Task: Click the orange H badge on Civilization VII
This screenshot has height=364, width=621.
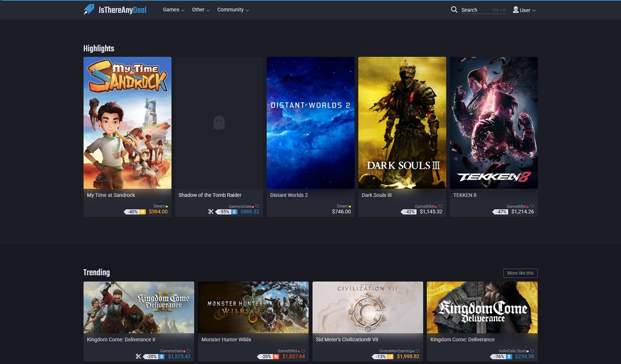Action: [x=391, y=357]
